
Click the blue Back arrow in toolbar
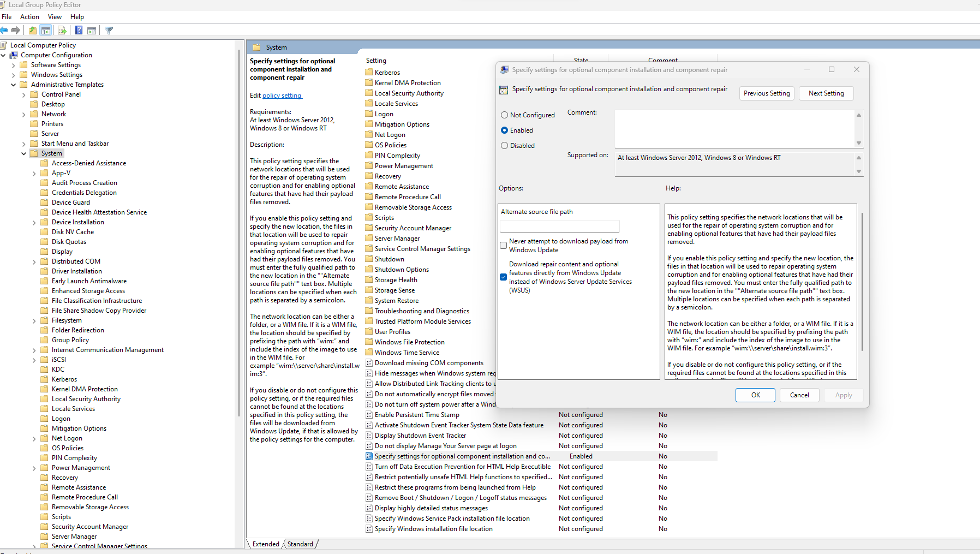(x=4, y=31)
